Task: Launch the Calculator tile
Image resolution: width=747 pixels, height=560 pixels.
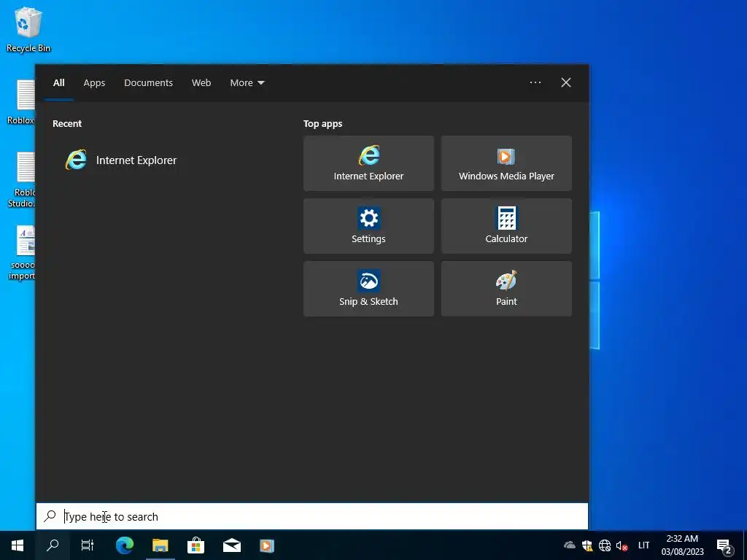Action: tap(506, 226)
